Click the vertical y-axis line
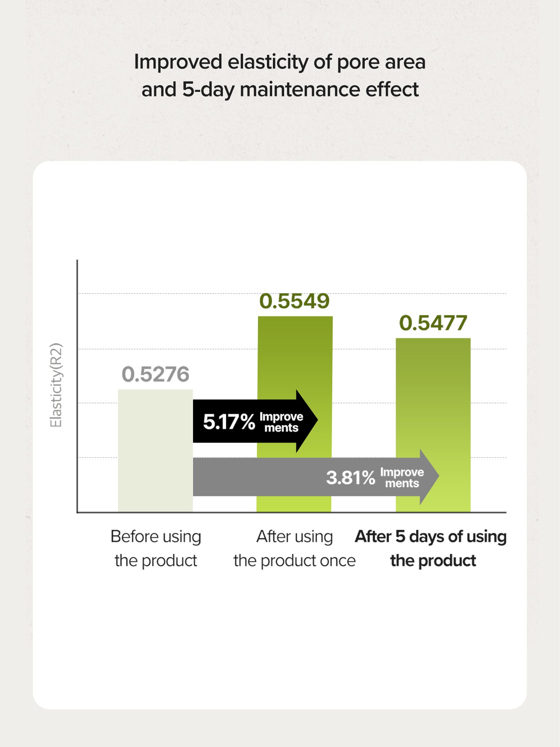This screenshot has height=747, width=560. (77, 386)
